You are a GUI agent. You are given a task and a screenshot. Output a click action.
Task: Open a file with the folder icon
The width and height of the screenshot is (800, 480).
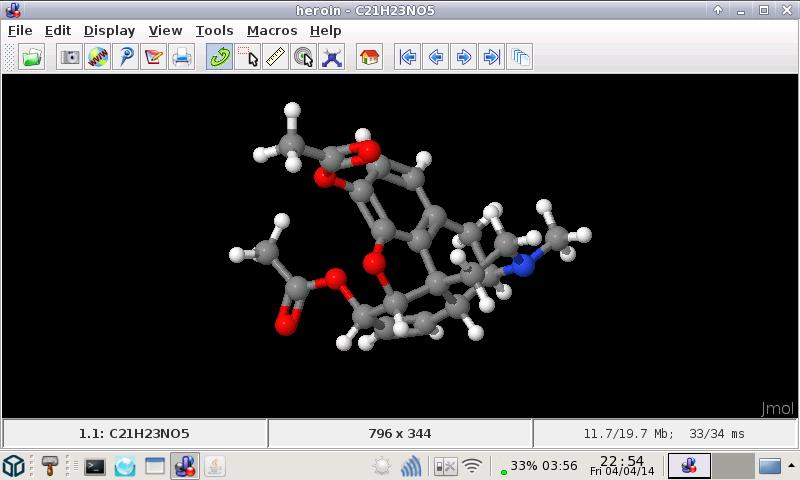coord(32,57)
